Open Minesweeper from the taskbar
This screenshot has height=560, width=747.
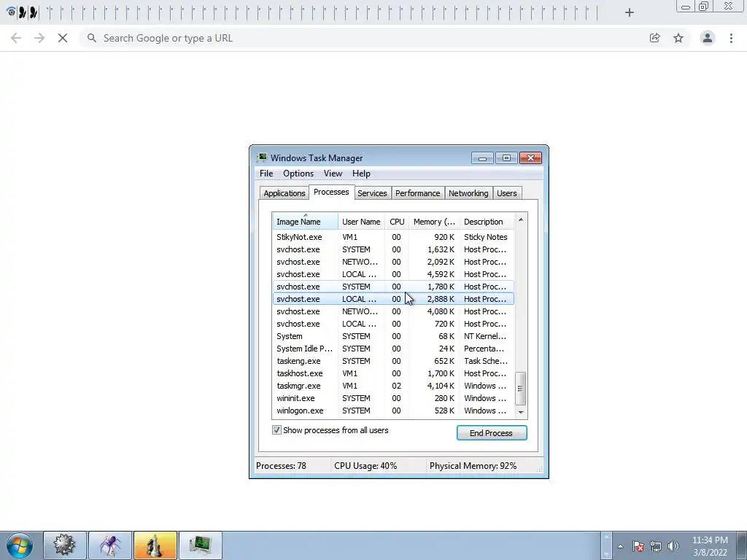click(x=65, y=545)
